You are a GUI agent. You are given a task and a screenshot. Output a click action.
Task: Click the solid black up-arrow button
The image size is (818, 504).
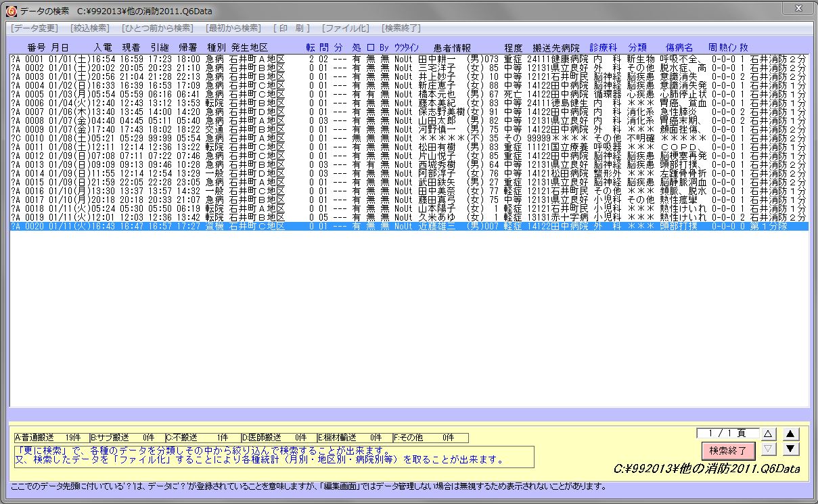[x=791, y=434]
